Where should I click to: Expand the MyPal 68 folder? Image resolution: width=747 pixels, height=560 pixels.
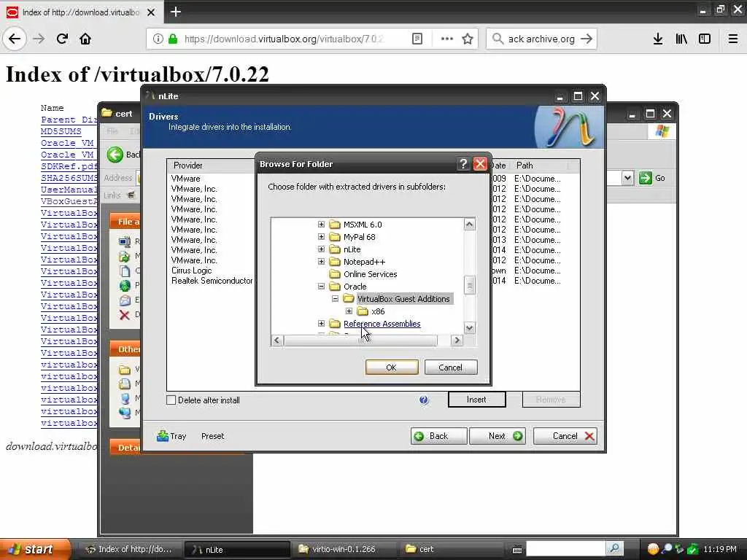(x=321, y=237)
